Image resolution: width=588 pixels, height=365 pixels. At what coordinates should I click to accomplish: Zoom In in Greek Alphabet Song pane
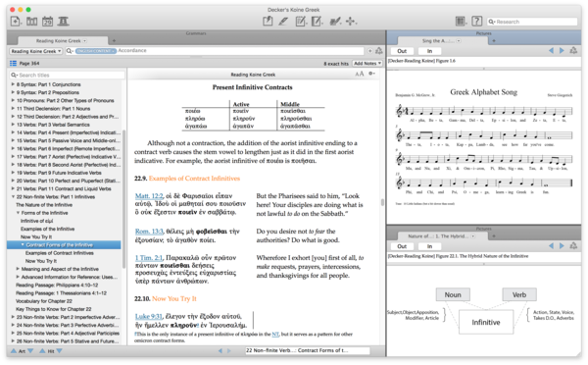tap(430, 51)
